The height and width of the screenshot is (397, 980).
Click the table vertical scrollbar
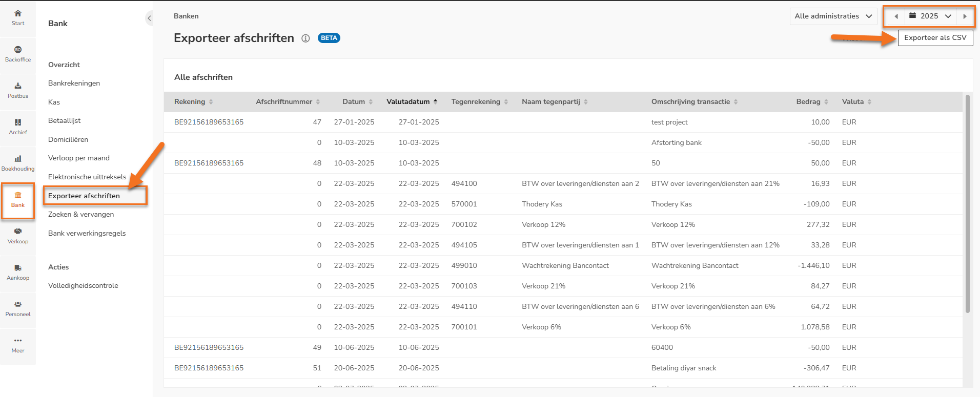pos(967,205)
